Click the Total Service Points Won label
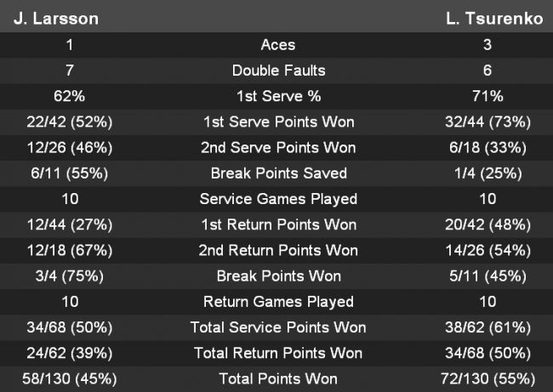This screenshot has height=392, width=553. [x=278, y=327]
